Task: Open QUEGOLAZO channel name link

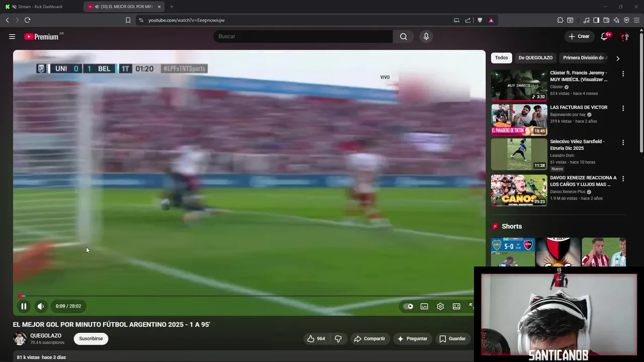Action: point(46,335)
